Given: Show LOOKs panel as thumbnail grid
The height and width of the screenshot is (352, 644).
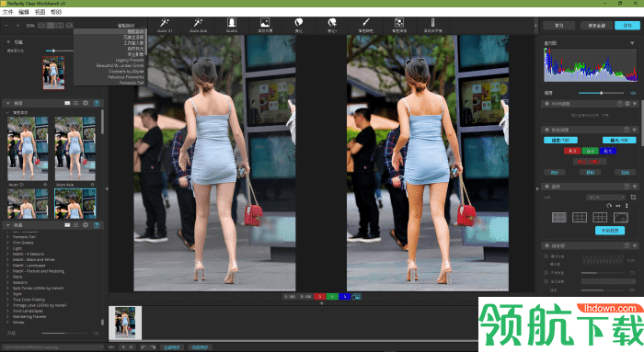Looking at the screenshot, I should pyautogui.click(x=67, y=225).
